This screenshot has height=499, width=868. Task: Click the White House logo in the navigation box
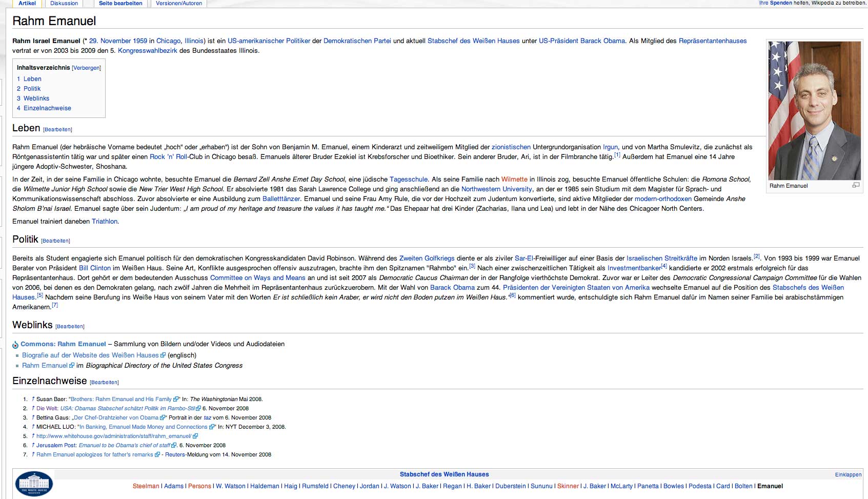click(34, 484)
